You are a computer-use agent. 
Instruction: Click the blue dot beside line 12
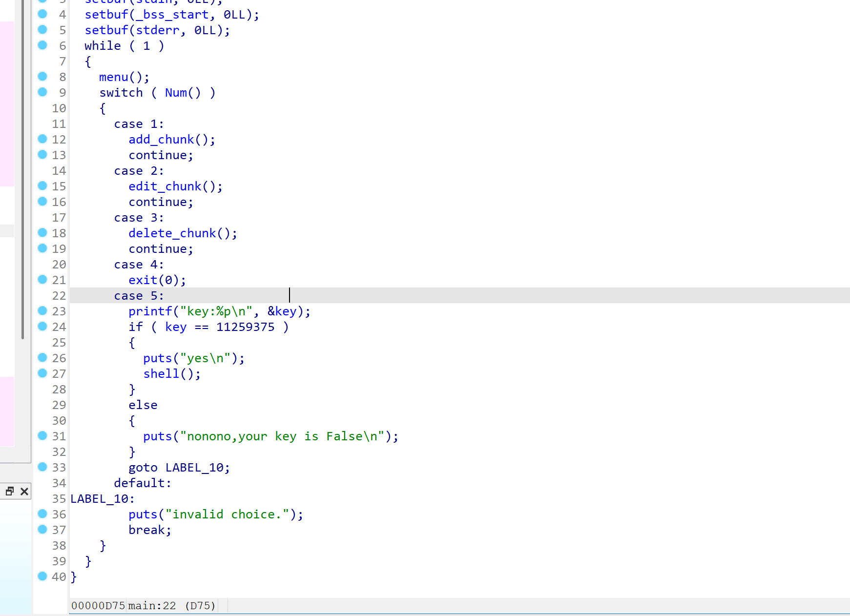42,139
